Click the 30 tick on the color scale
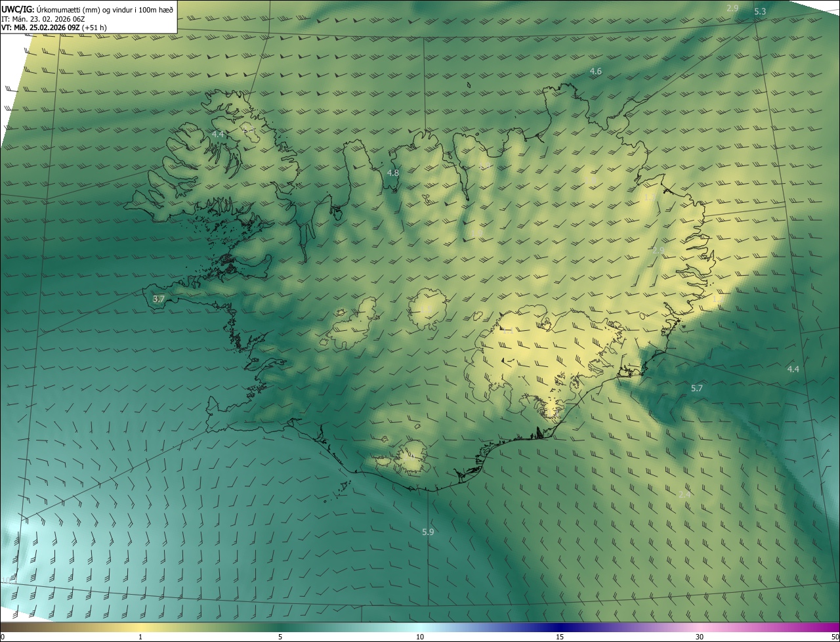 point(700,637)
